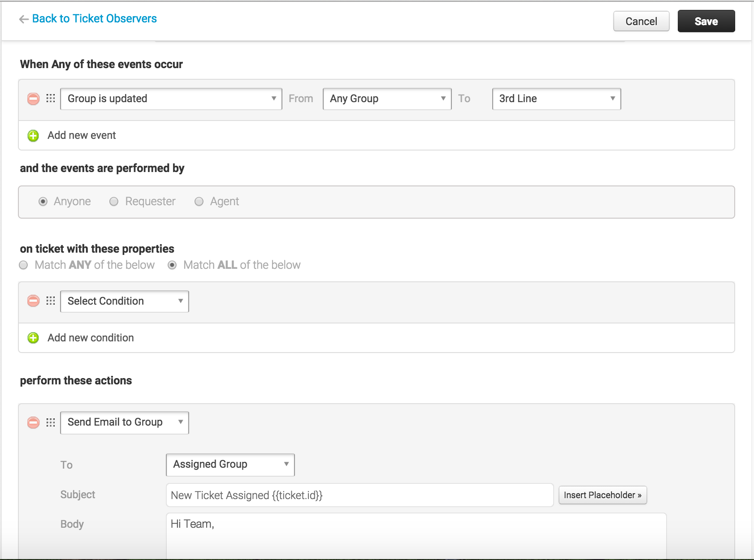Select the Anyone radio button
The height and width of the screenshot is (560, 754).
43,202
